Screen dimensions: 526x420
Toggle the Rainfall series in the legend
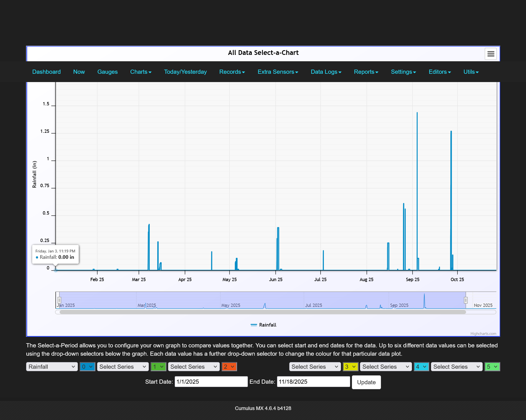point(263,325)
